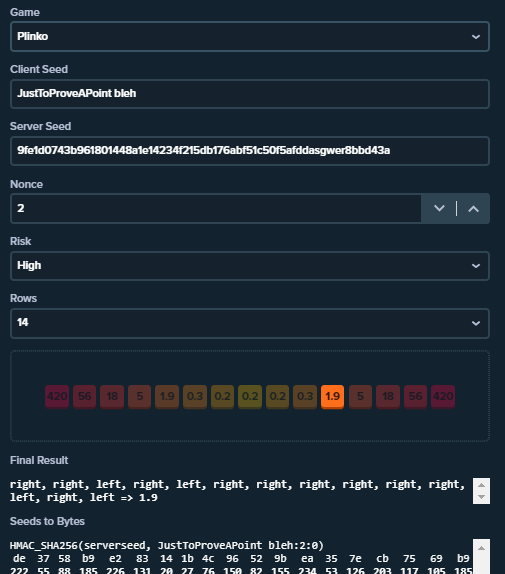Viewport: 505px width, 574px height.
Task: Click the Seeds to Bytes heading
Action: [x=47, y=521]
